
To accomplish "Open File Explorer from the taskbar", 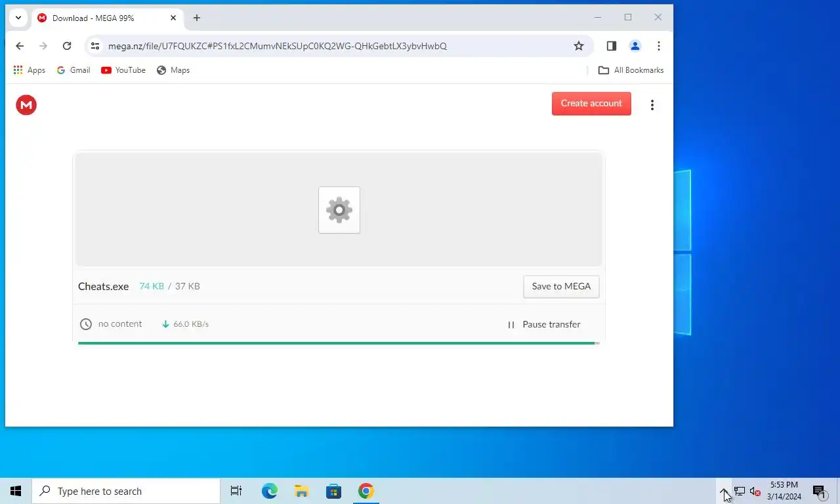I will click(302, 491).
